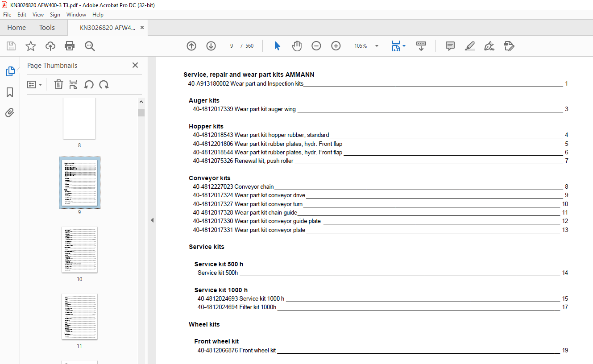Select page 8 thumbnail
The width and height of the screenshot is (593, 364).
[x=79, y=118]
